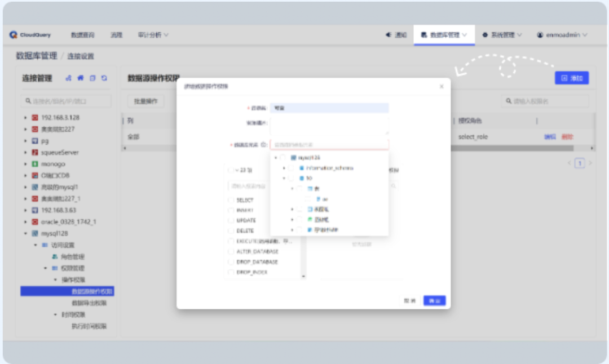Click the down arrow of permission list scrollbar
This screenshot has height=364, width=609.
click(303, 276)
